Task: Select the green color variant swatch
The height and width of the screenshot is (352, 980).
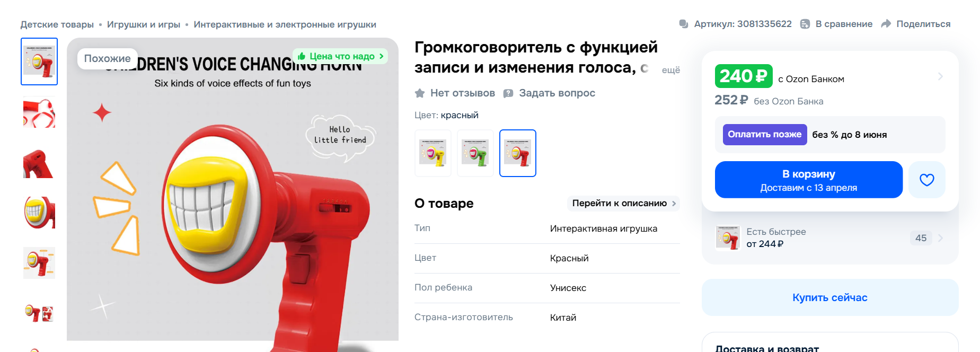Action: 475,153
